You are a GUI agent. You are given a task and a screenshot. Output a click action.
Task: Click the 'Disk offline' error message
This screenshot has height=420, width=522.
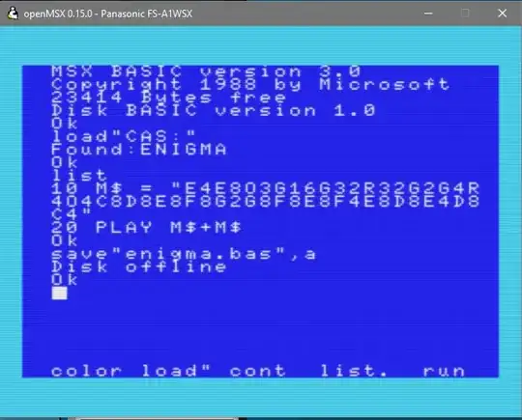pos(139,266)
